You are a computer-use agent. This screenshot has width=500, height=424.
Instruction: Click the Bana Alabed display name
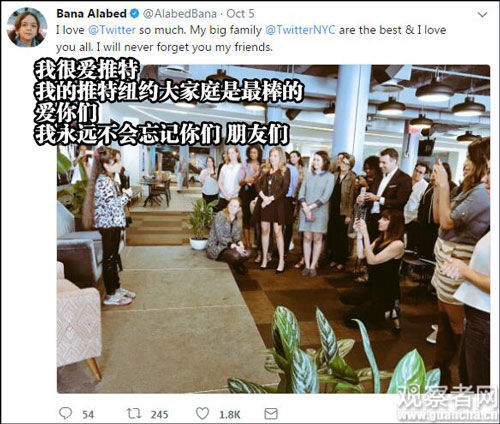(91, 14)
